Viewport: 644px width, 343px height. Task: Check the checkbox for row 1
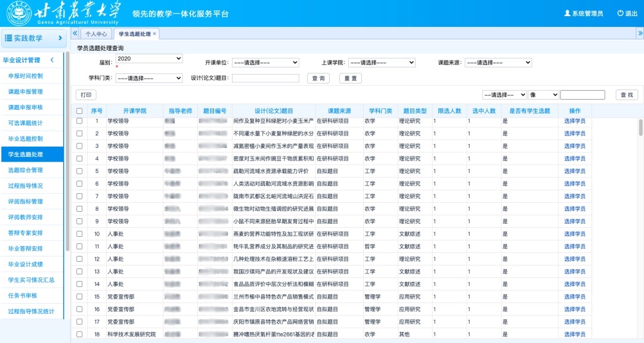(79, 121)
